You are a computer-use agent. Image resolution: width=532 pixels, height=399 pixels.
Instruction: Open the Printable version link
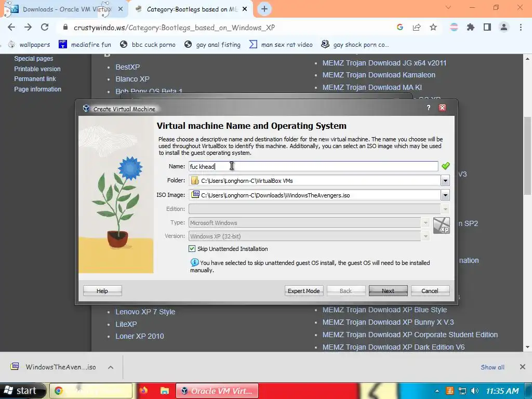pos(37,69)
